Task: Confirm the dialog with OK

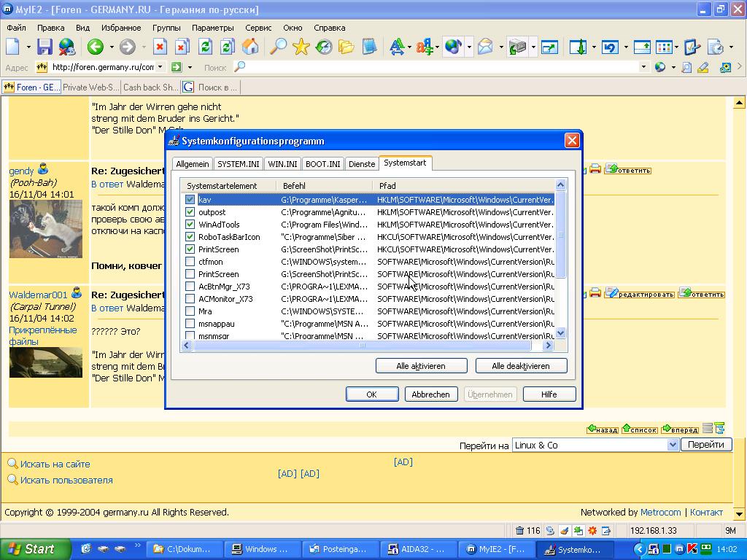Action: pos(372,394)
